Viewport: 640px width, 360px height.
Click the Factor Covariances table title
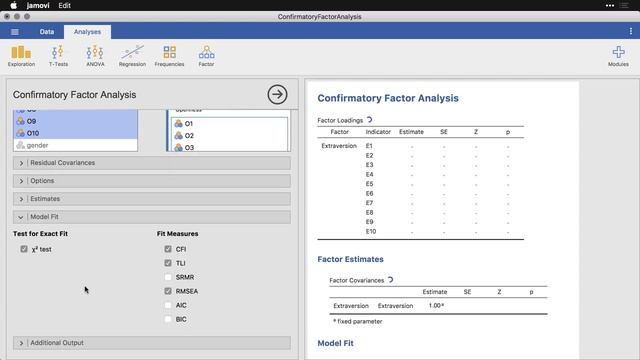click(356, 280)
